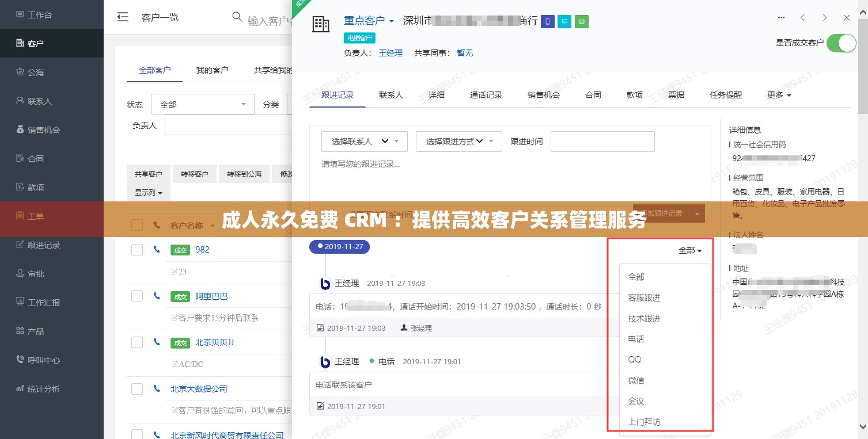Click the phone icon on the 阿里巴巴 row
Image resolution: width=868 pixels, height=439 pixels.
tap(156, 295)
